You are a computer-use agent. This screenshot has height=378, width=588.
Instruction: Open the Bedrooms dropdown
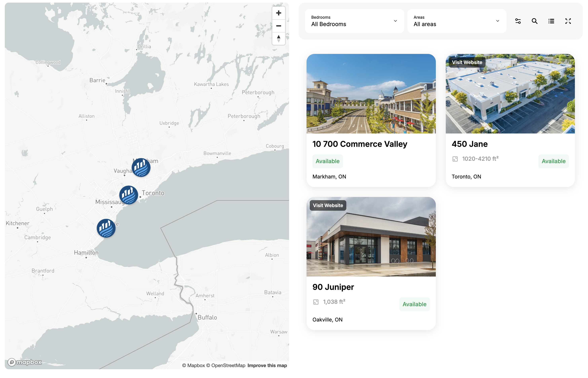click(x=354, y=21)
